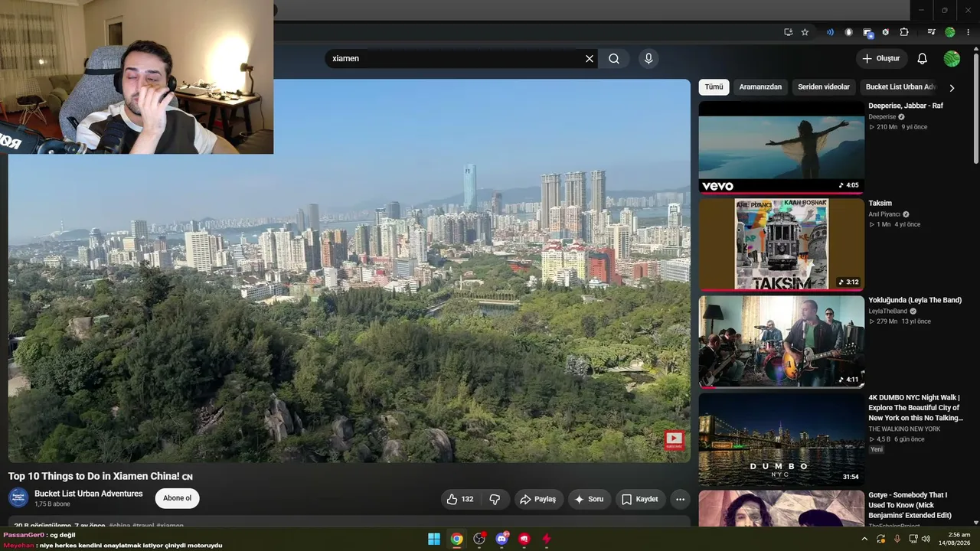Show hidden system tray icons

865,539
